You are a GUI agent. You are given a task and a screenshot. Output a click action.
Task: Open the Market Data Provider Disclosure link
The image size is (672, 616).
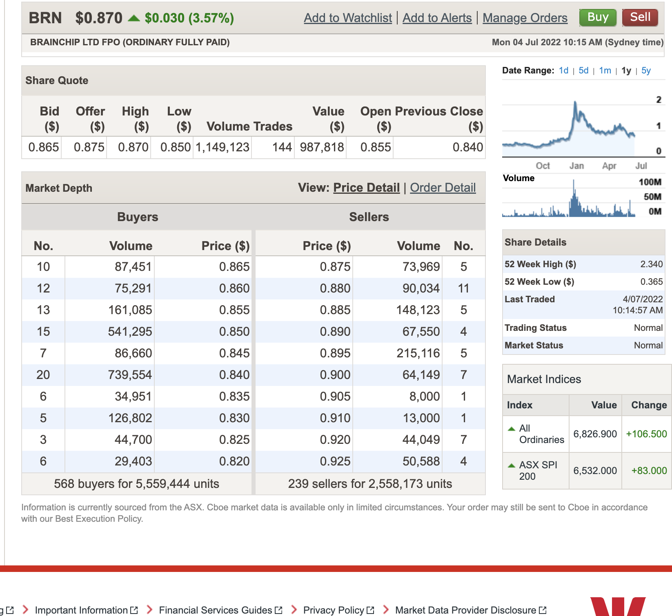tap(465, 610)
